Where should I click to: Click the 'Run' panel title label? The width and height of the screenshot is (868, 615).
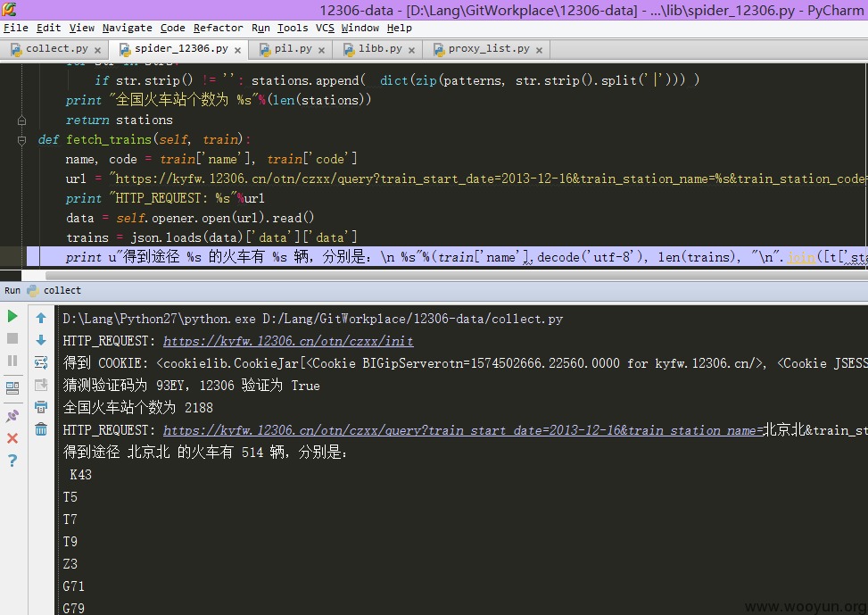pos(12,290)
